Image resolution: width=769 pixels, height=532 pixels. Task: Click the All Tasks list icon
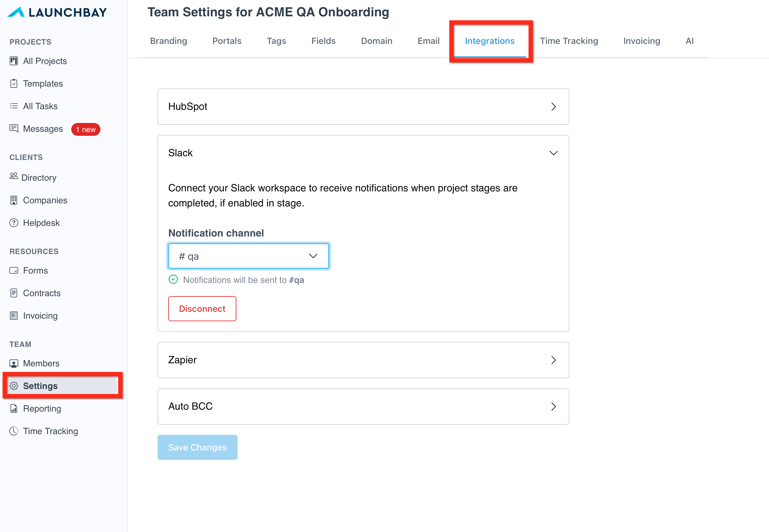click(x=14, y=106)
